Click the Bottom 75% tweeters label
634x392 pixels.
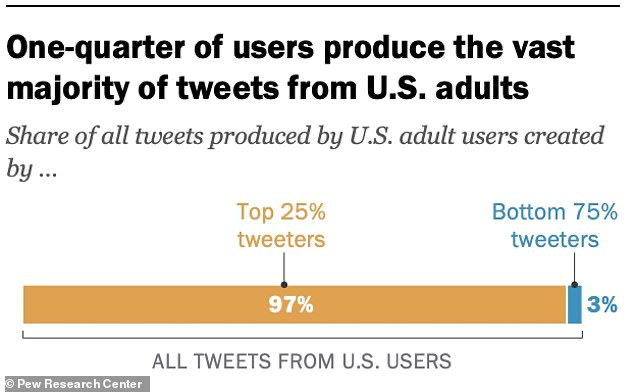(555, 225)
